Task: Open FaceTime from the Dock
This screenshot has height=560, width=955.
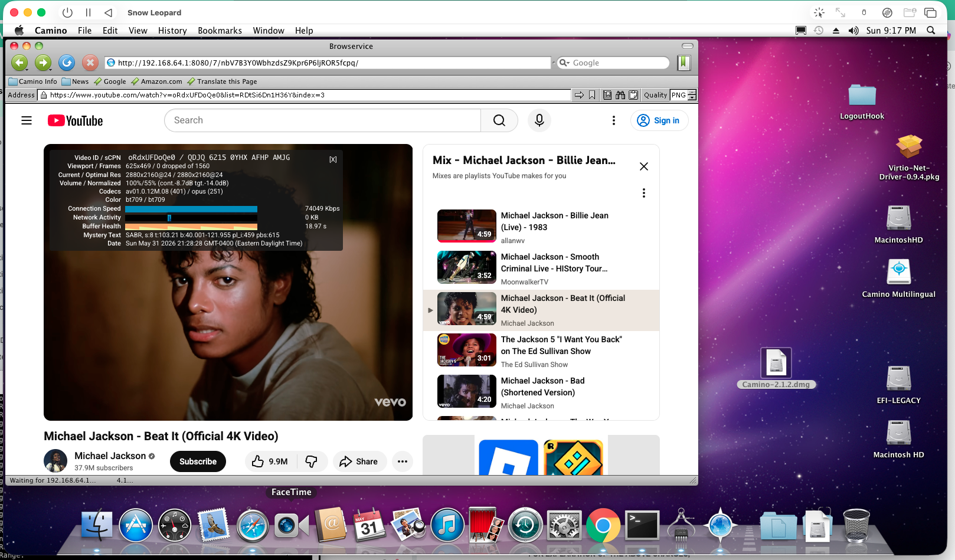Action: coord(292,525)
